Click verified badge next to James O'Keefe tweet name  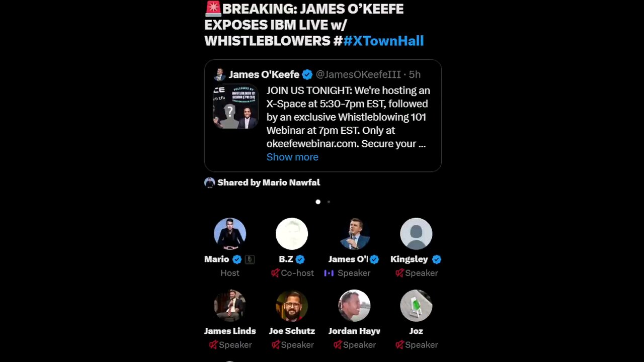click(x=307, y=74)
